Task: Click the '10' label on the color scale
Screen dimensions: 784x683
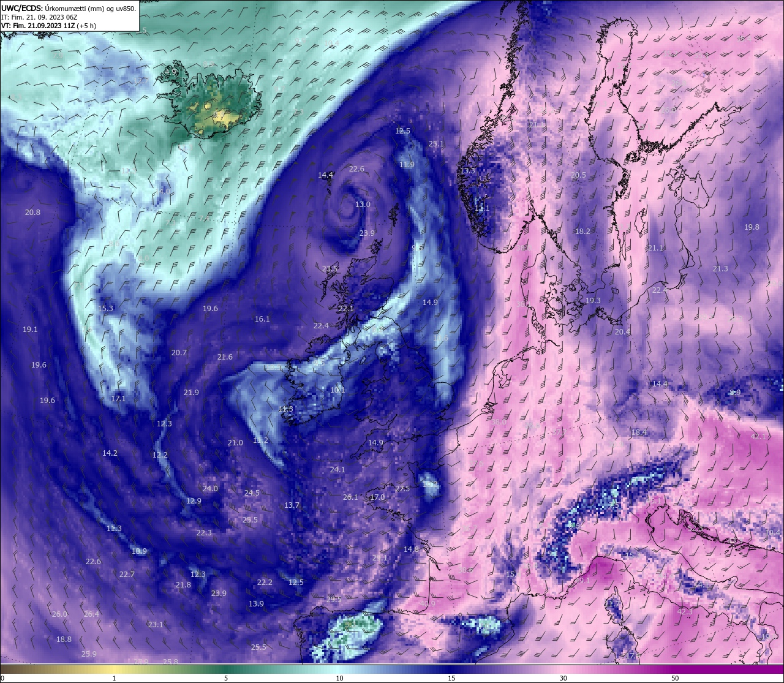Action: point(339,678)
